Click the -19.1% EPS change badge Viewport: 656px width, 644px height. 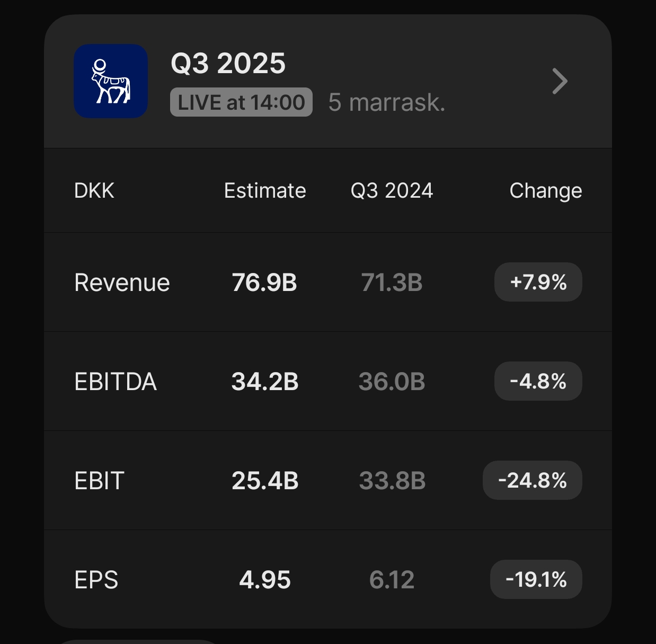pos(536,579)
